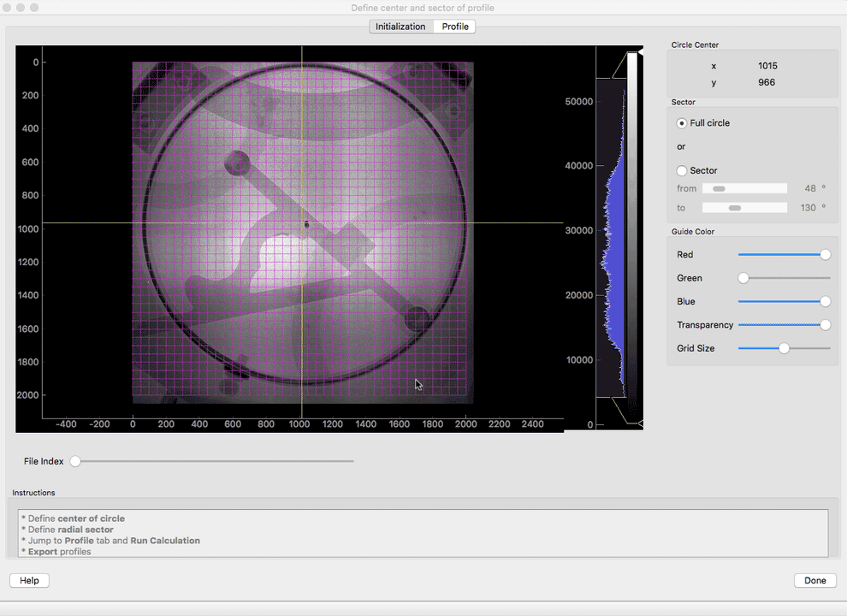Click the Circle Center x value field
The width and height of the screenshot is (847, 616).
[767, 65]
